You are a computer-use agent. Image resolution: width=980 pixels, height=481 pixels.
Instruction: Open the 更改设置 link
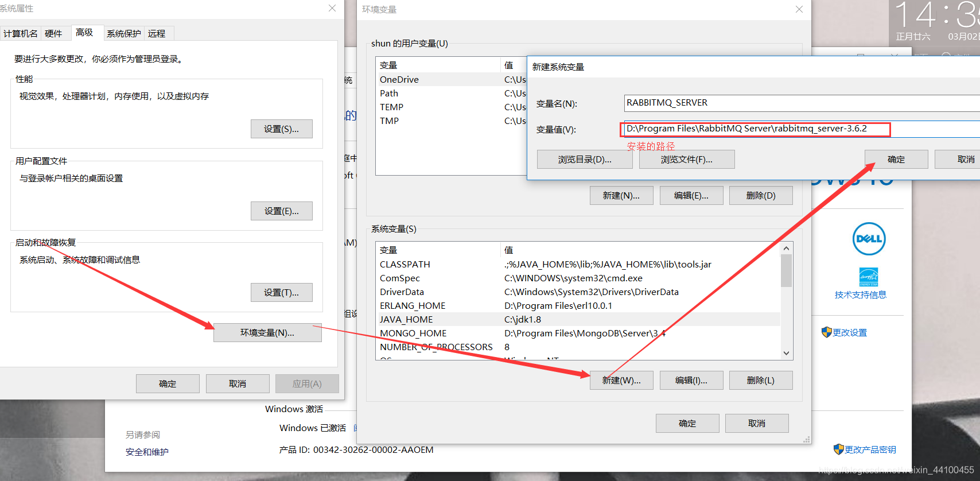850,333
